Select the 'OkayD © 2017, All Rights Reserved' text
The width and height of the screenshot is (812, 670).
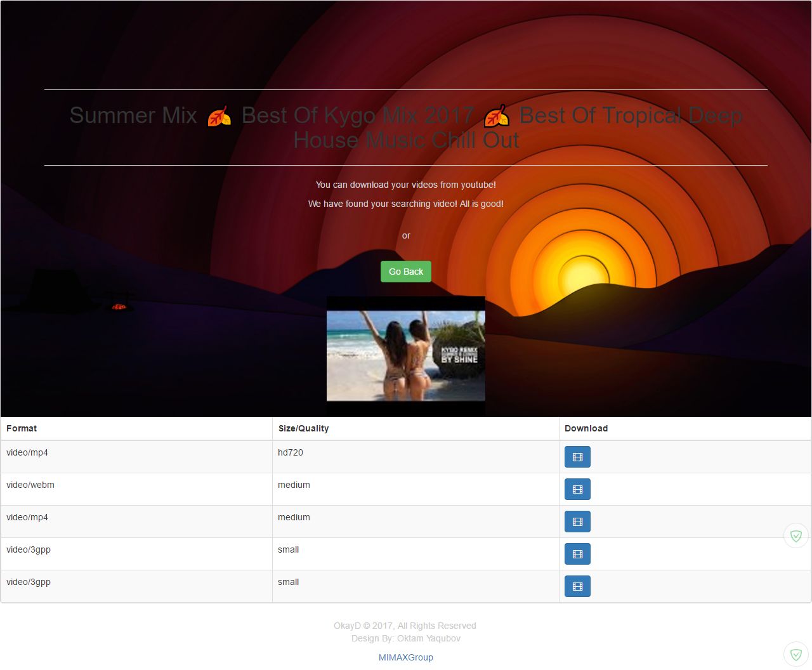(405, 626)
